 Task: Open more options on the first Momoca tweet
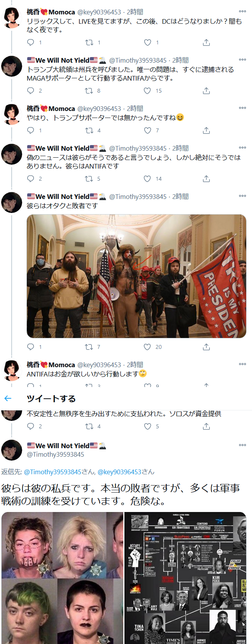pyautogui.click(x=243, y=11)
